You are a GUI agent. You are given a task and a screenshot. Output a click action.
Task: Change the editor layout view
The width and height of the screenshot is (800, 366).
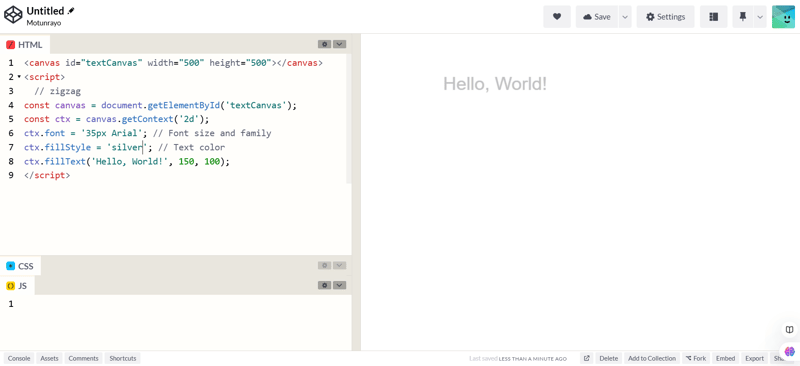click(713, 17)
